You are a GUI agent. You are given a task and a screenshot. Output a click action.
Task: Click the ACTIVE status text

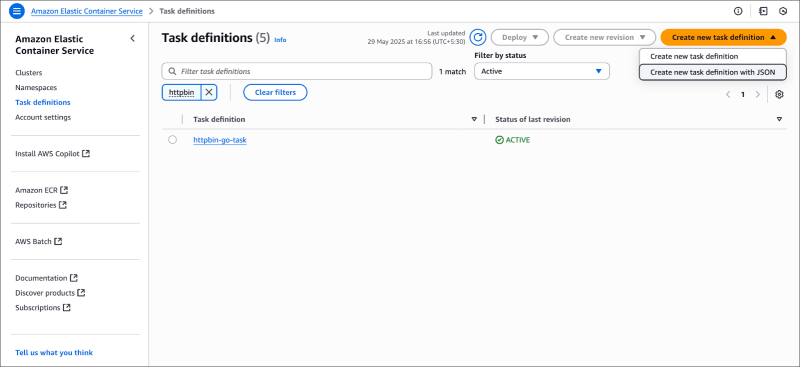click(x=518, y=139)
